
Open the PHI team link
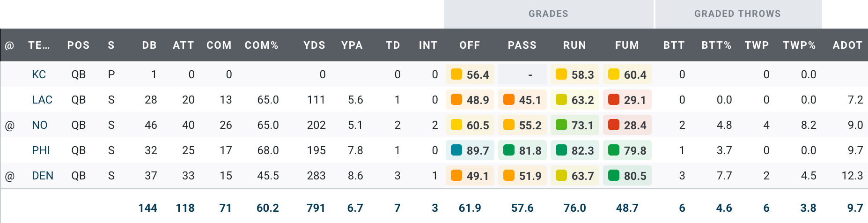(41, 150)
